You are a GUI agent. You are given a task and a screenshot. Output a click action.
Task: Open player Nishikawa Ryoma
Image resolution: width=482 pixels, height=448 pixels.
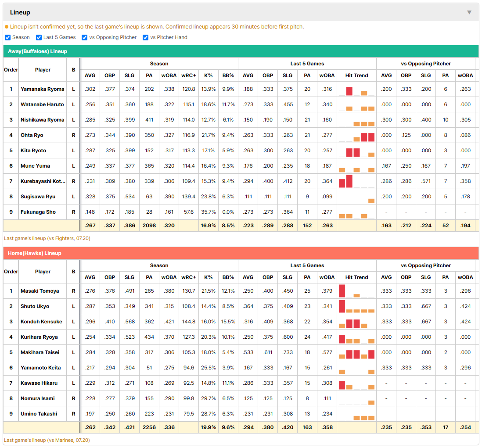43,120
